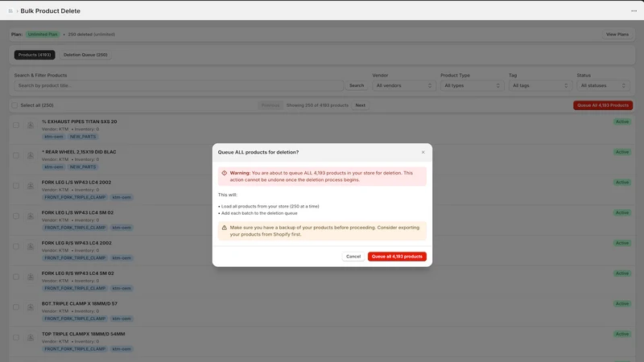
Task: Go to Next page of products
Action: 360,105
